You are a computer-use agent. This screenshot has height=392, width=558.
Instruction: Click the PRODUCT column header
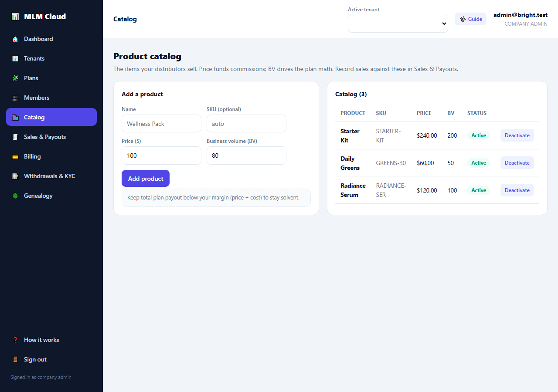[353, 113]
